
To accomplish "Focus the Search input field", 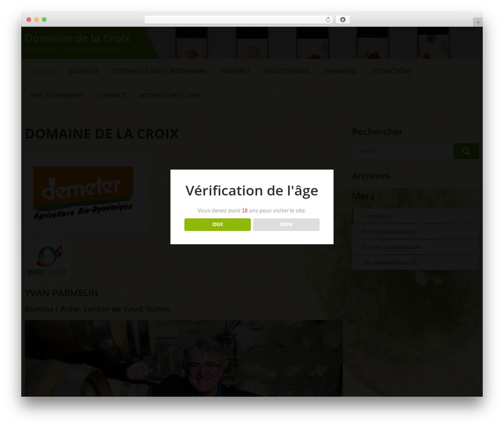I will coord(403,151).
